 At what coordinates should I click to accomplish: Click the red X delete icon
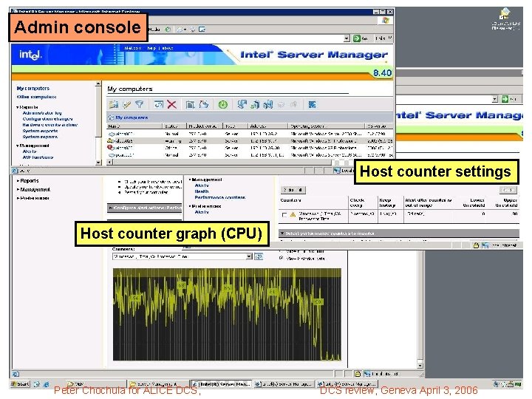click(172, 104)
